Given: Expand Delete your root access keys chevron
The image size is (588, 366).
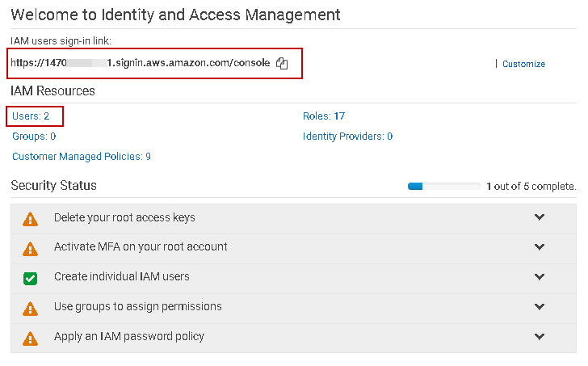Looking at the screenshot, I should coord(540,217).
